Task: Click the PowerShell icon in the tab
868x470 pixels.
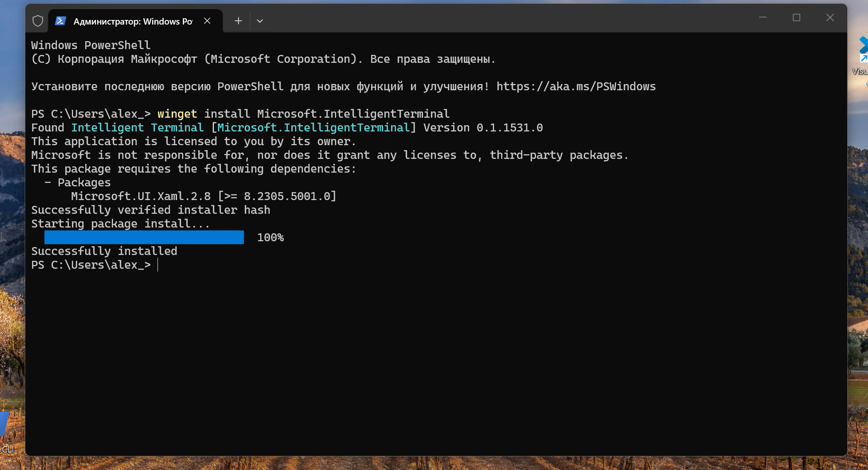Action: coord(61,21)
